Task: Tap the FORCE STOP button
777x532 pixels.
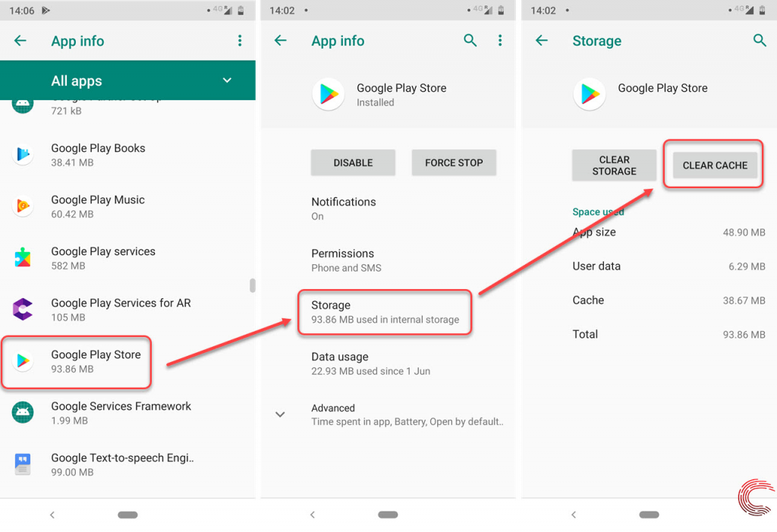Action: point(454,162)
